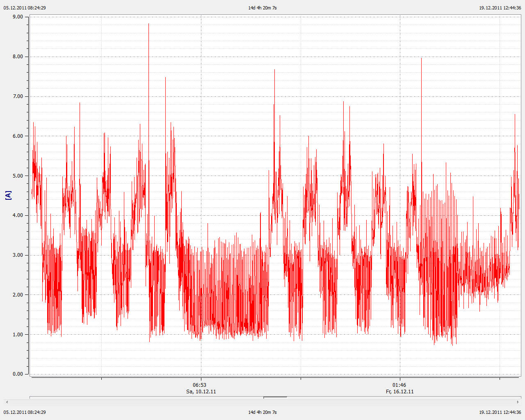Image resolution: width=525 pixels, height=420 pixels.
Task: Click the 8.00 y-axis value
Action: (18, 57)
